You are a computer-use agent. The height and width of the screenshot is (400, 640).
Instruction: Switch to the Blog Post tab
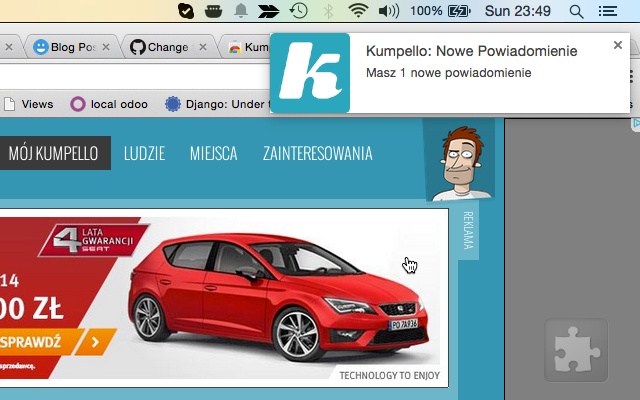[x=73, y=47]
